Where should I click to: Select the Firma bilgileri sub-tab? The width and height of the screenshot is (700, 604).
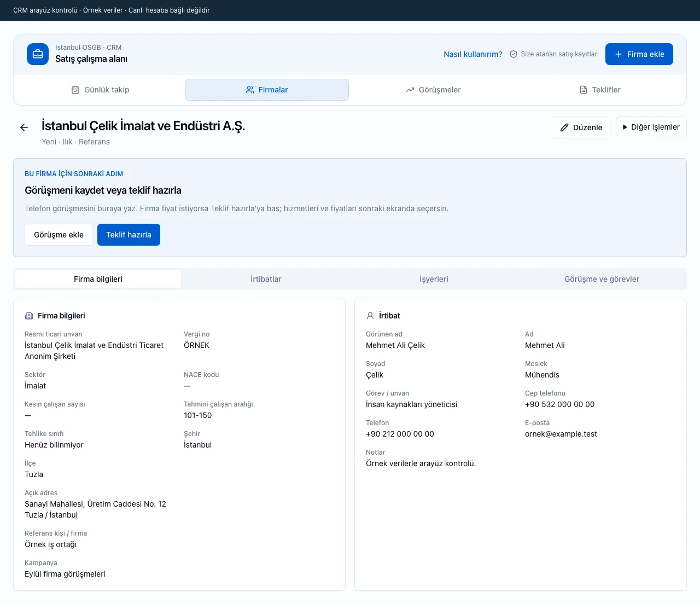pos(98,279)
